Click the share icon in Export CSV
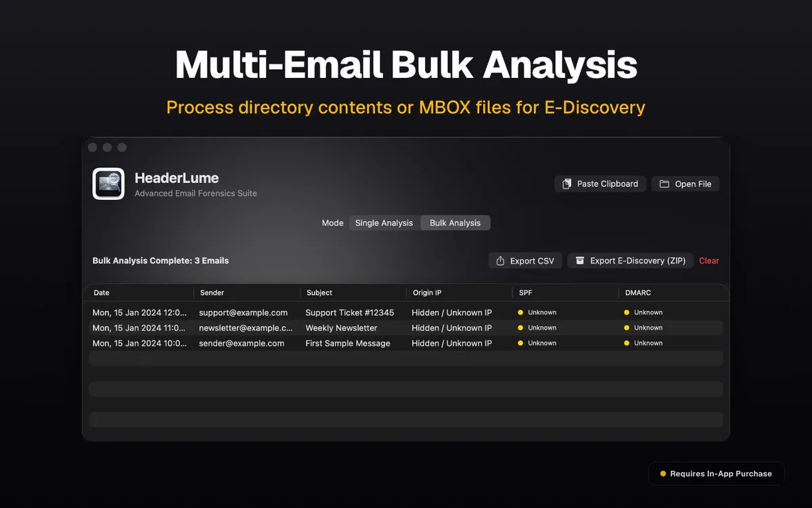This screenshot has width=812, height=508. [500, 261]
